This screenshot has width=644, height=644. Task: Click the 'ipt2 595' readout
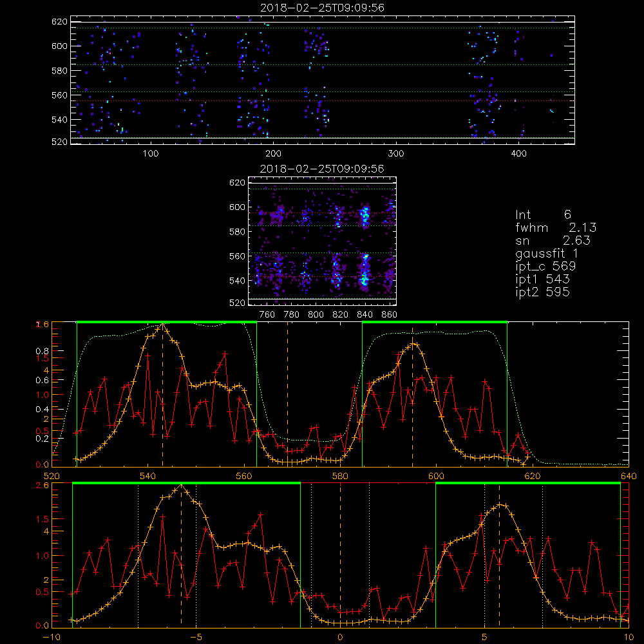click(542, 292)
